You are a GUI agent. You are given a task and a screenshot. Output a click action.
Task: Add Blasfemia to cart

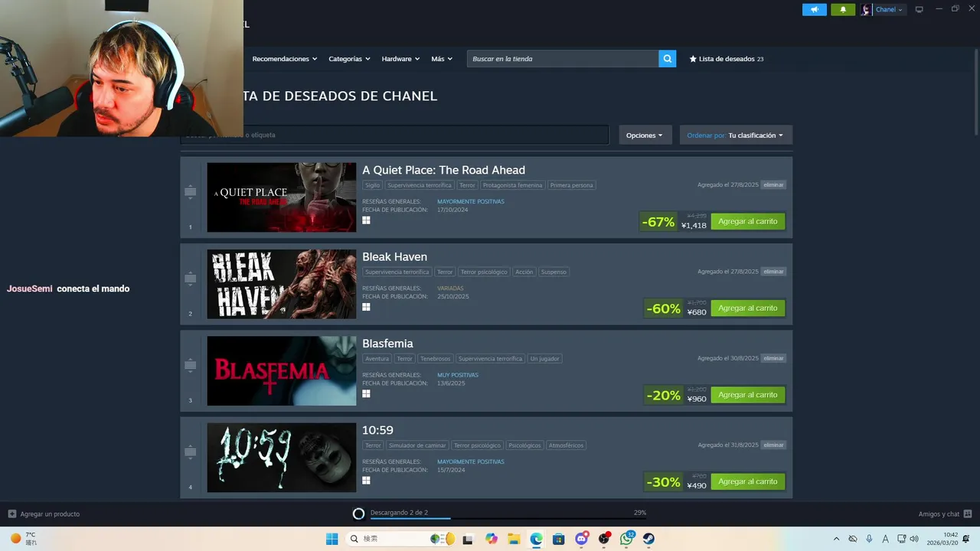pyautogui.click(x=747, y=395)
